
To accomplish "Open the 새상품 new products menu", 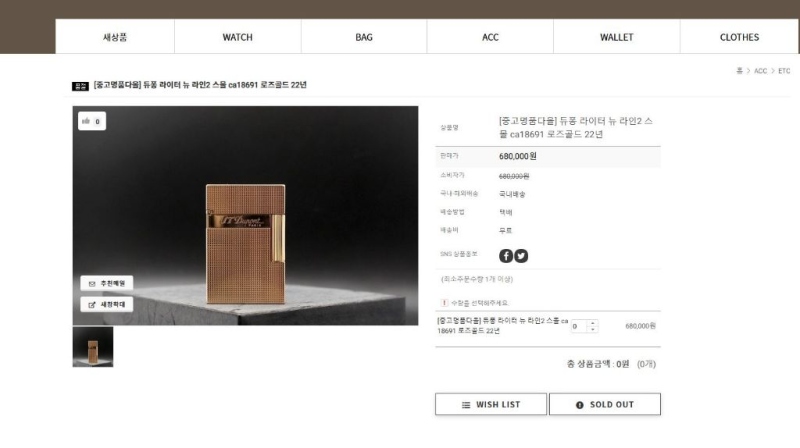I will click(115, 37).
